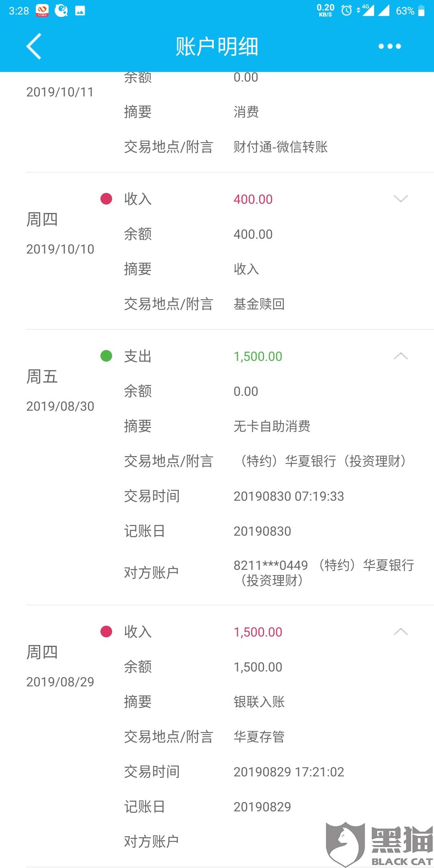Select the 账户明细 page title
Viewport: 434px width, 868px height.
(x=217, y=47)
